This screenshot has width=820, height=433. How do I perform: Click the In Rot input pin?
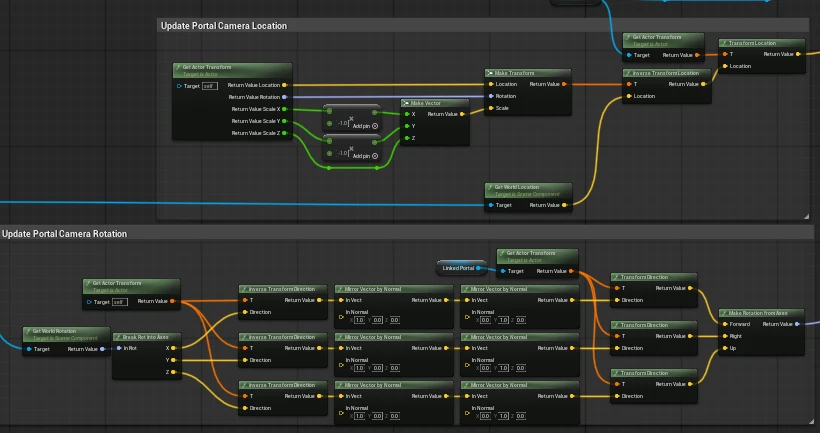pyautogui.click(x=119, y=348)
